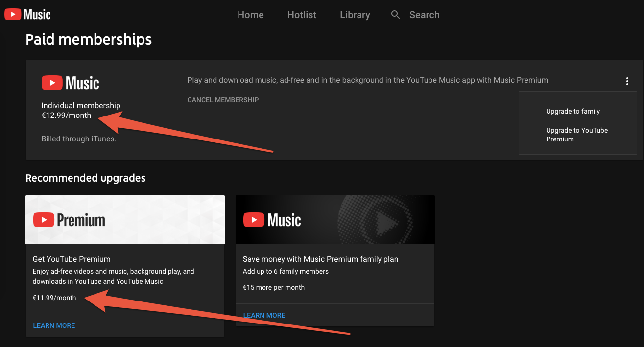The width and height of the screenshot is (644, 347).
Task: Click the Billed through iTunes text
Action: point(79,139)
